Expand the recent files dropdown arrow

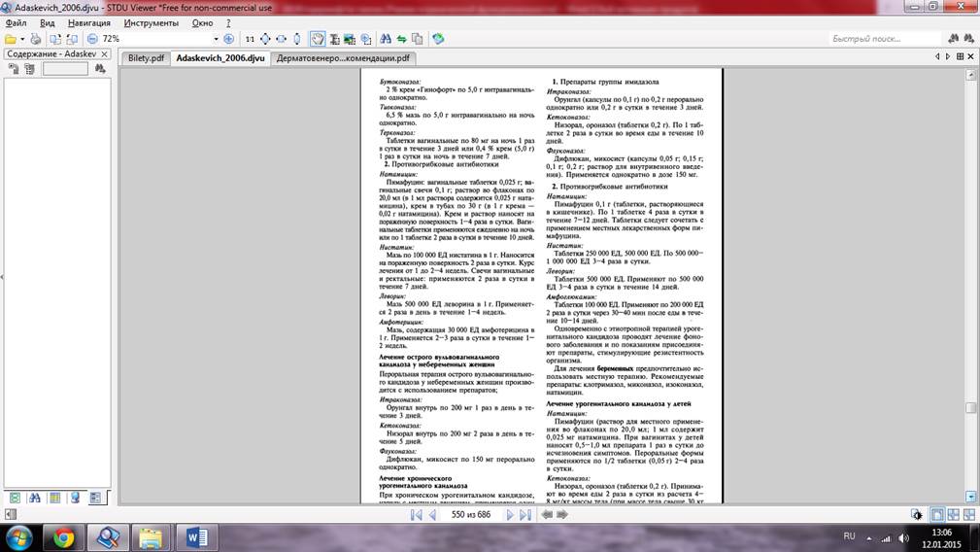click(22, 39)
